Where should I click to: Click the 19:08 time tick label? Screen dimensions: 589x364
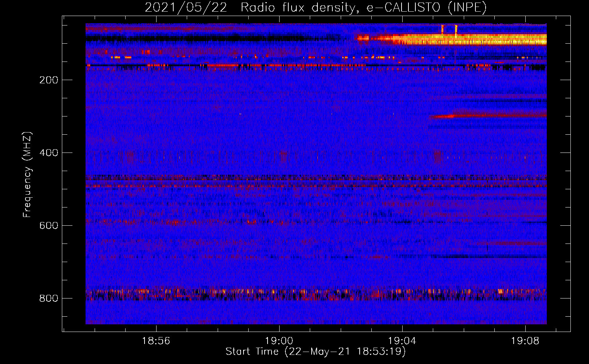[x=525, y=341]
